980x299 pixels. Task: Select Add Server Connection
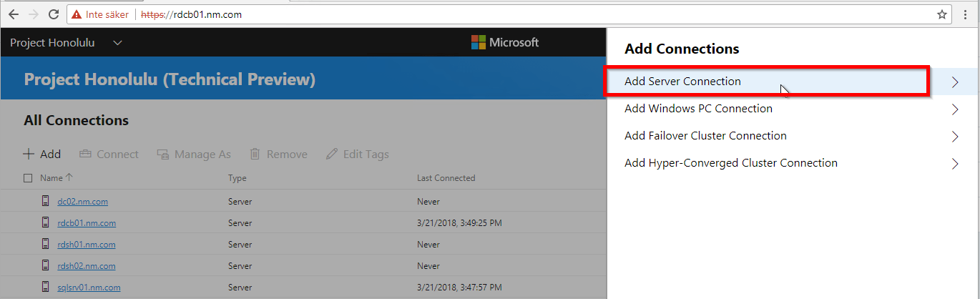[793, 82]
